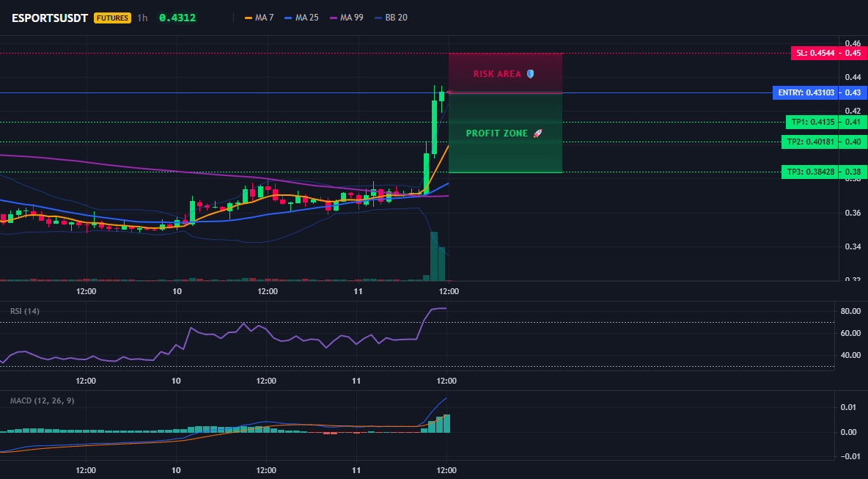Click the PROFIT ZONE label
This screenshot has width=868, height=479.
(497, 134)
